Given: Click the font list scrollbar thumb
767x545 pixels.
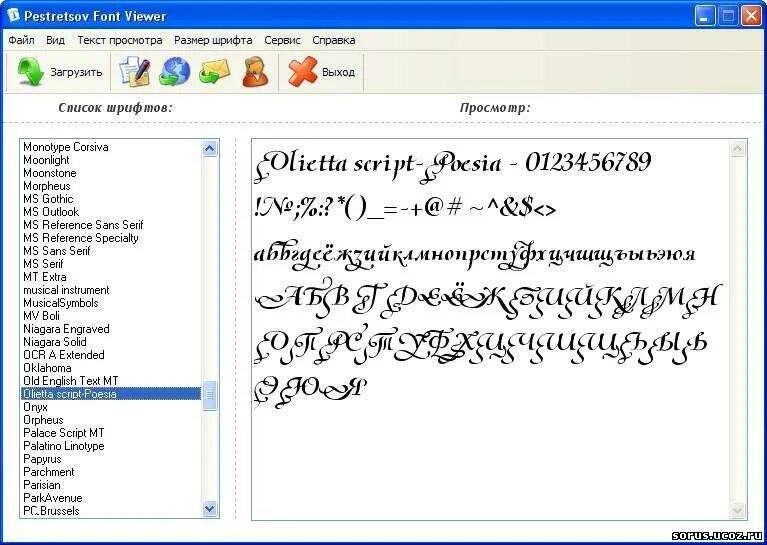Looking at the screenshot, I should (210, 394).
